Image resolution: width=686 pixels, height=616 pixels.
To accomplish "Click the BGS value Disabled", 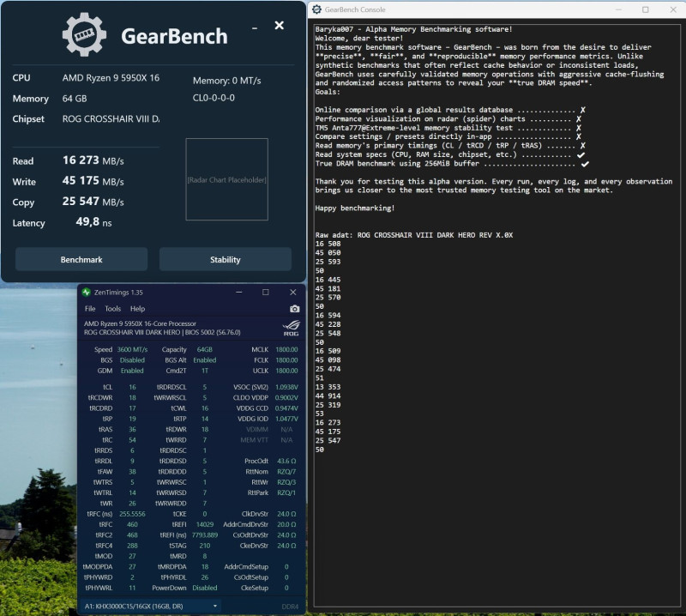I will pyautogui.click(x=132, y=359).
